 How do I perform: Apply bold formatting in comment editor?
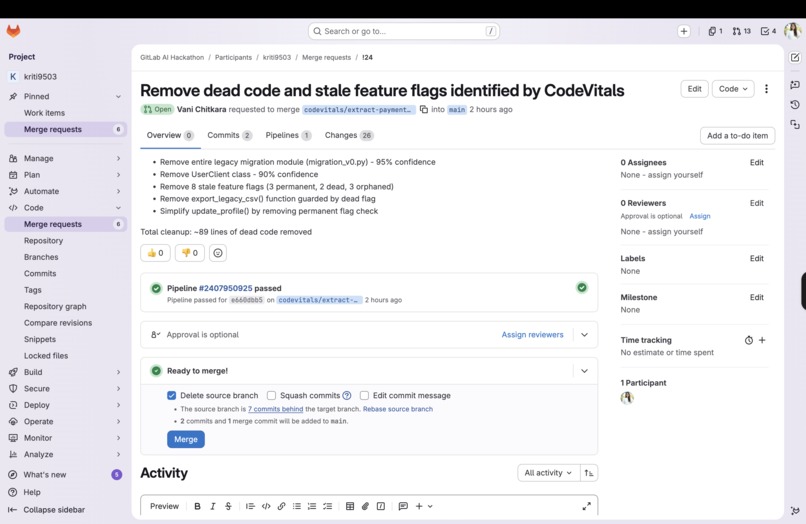click(197, 507)
